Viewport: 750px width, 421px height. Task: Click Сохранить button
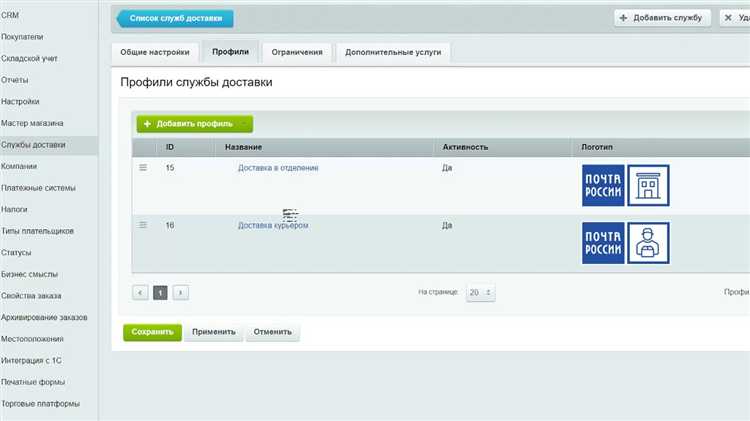coord(152,332)
